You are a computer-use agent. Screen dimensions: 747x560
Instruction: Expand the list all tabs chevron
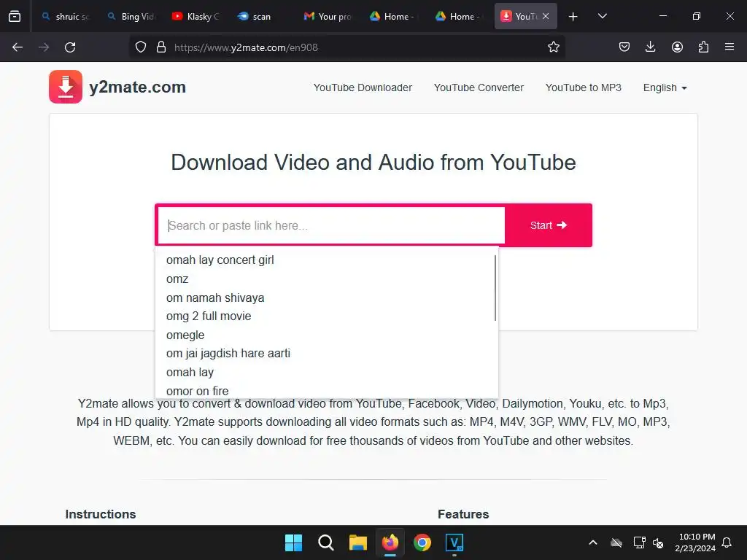(x=602, y=16)
